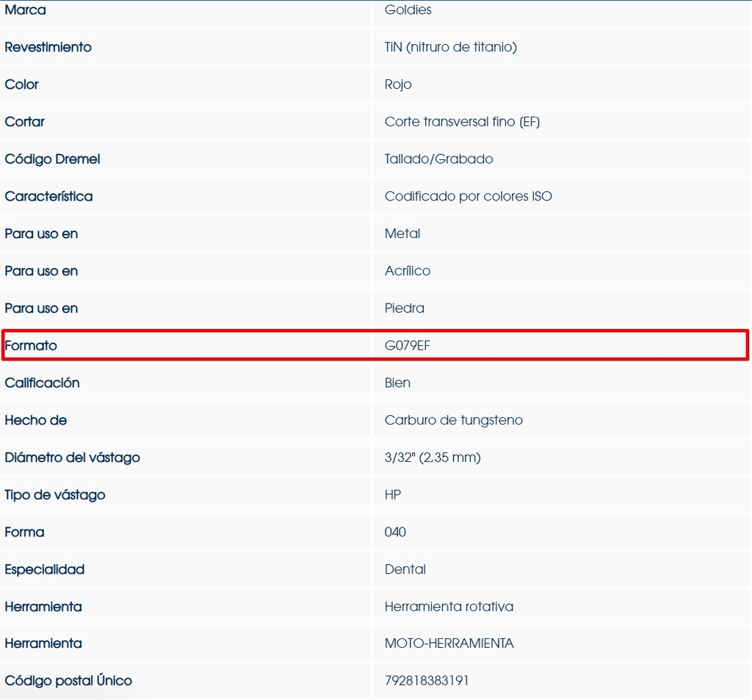Click the Carburo de tungsteno value

point(453,420)
